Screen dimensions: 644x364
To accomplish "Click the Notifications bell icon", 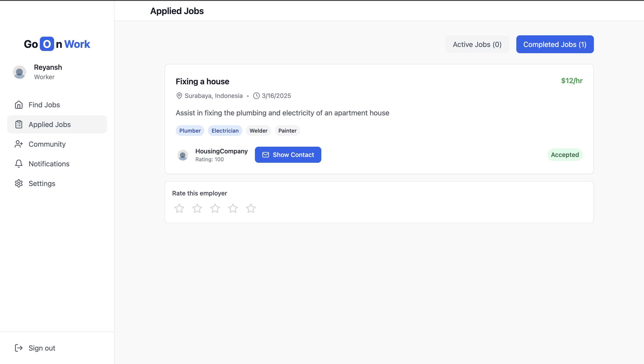I will [x=19, y=164].
